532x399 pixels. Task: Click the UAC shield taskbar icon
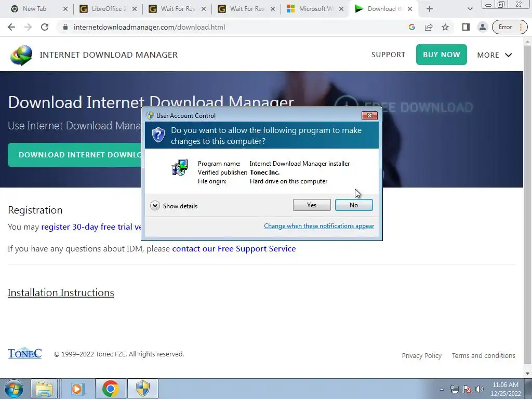143,389
